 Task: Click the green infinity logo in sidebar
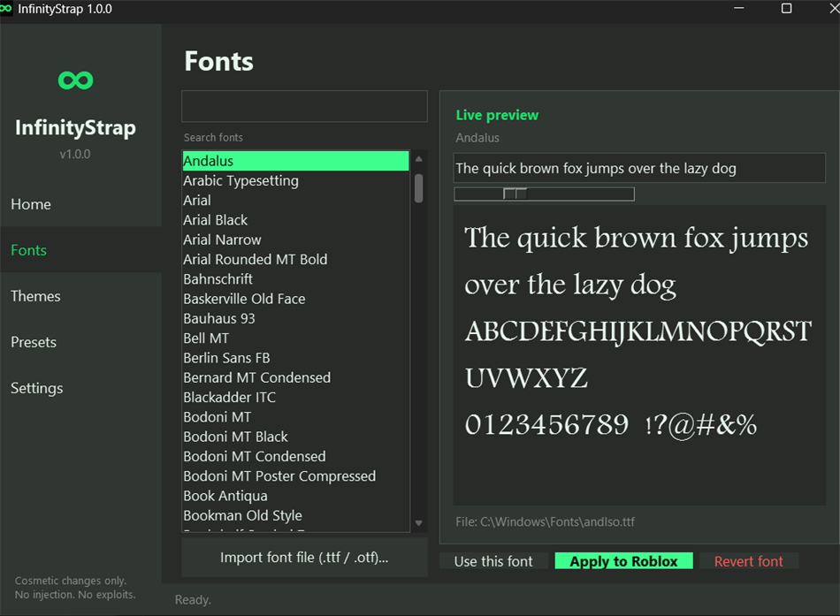pos(75,80)
